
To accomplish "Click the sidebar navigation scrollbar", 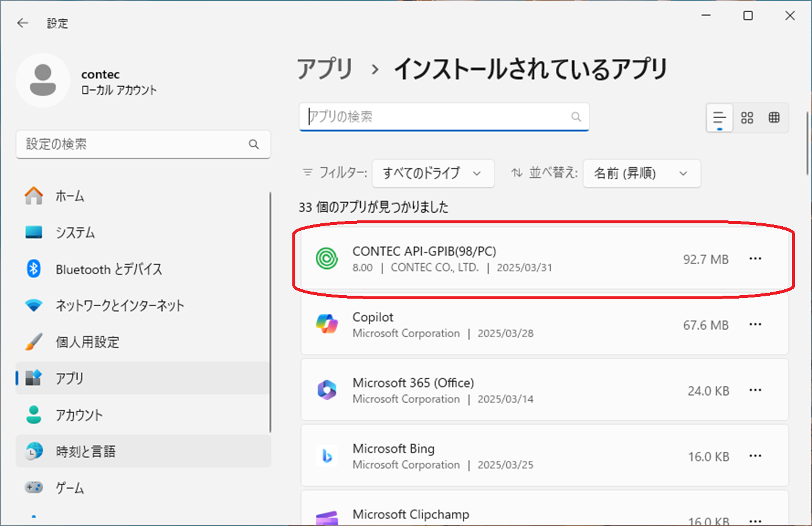I will point(270,313).
